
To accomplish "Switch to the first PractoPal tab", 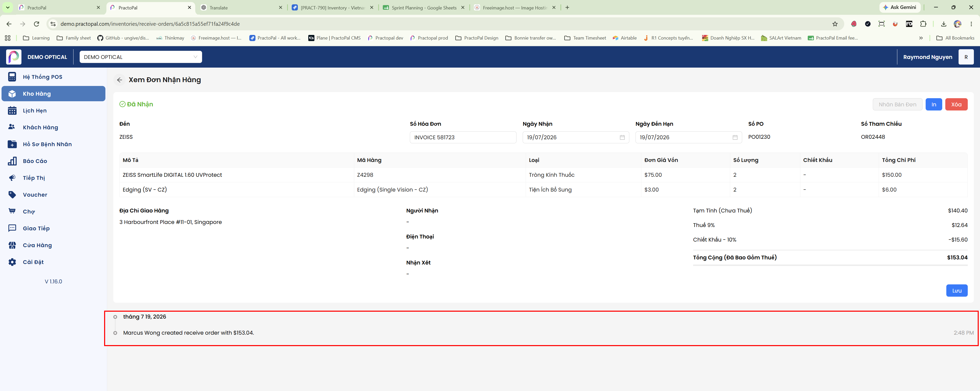I will 60,8.
